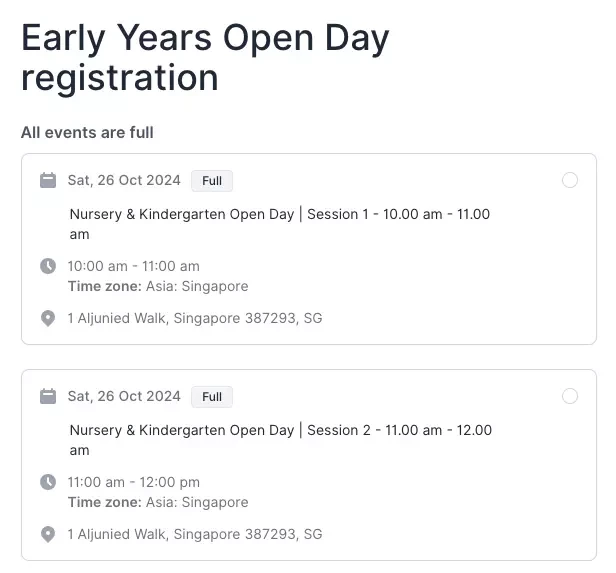Click the first Sat, 26 Oct 2024 date
Screen dimensions: 616x573
[124, 180]
